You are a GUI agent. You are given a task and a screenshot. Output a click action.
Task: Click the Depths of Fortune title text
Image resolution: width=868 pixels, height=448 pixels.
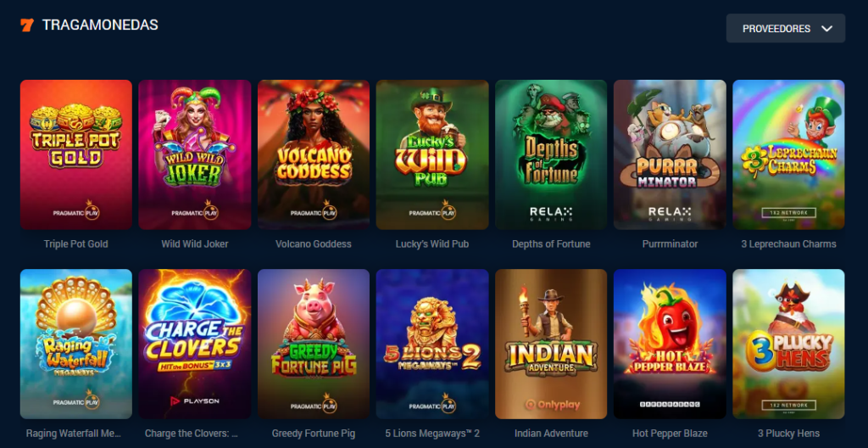pyautogui.click(x=551, y=244)
